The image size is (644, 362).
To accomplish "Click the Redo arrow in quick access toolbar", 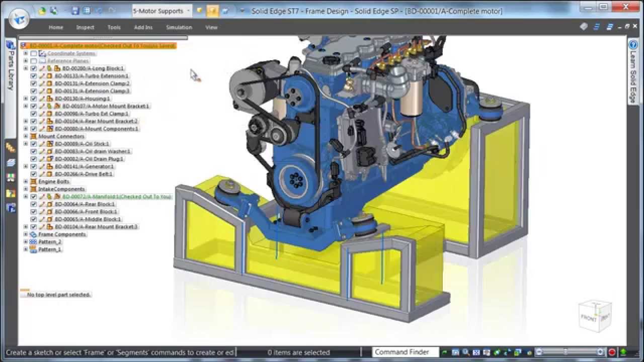I will pyautogui.click(x=112, y=11).
